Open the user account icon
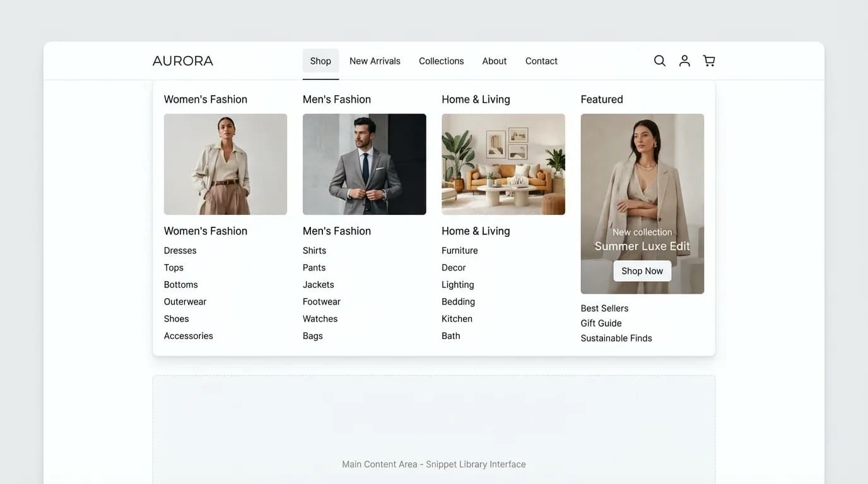The height and width of the screenshot is (484, 868). [684, 60]
